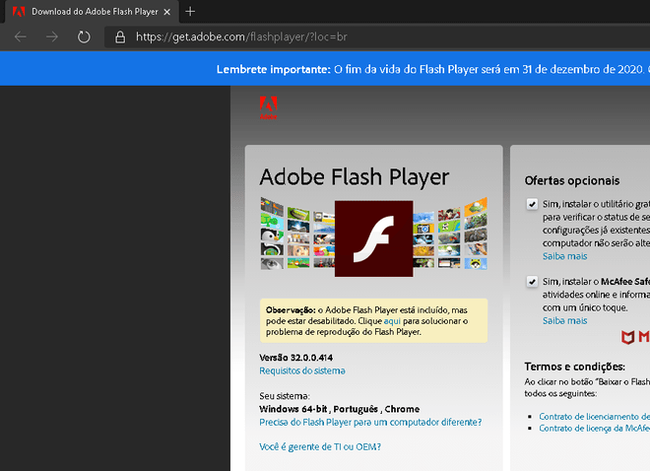
Task: Close the Download do Adobe Flash Player tab
Action: (x=167, y=12)
